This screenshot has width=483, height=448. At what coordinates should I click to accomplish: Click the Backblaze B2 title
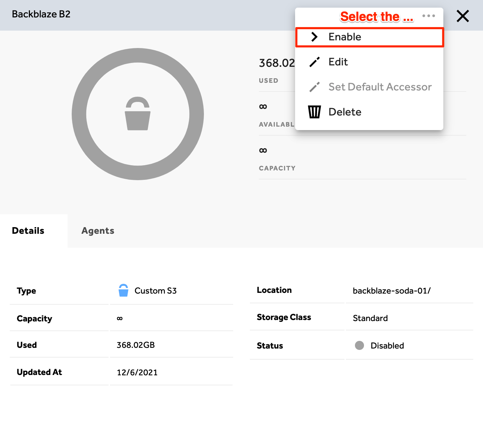(41, 14)
